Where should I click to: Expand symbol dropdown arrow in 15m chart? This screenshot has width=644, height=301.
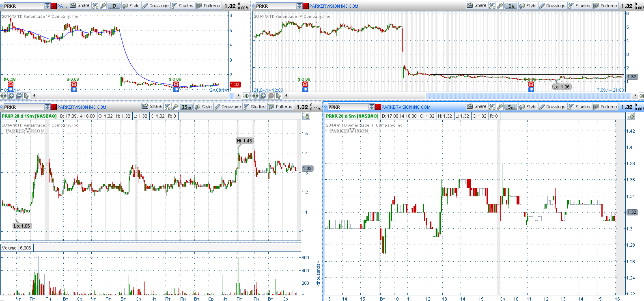47,107
